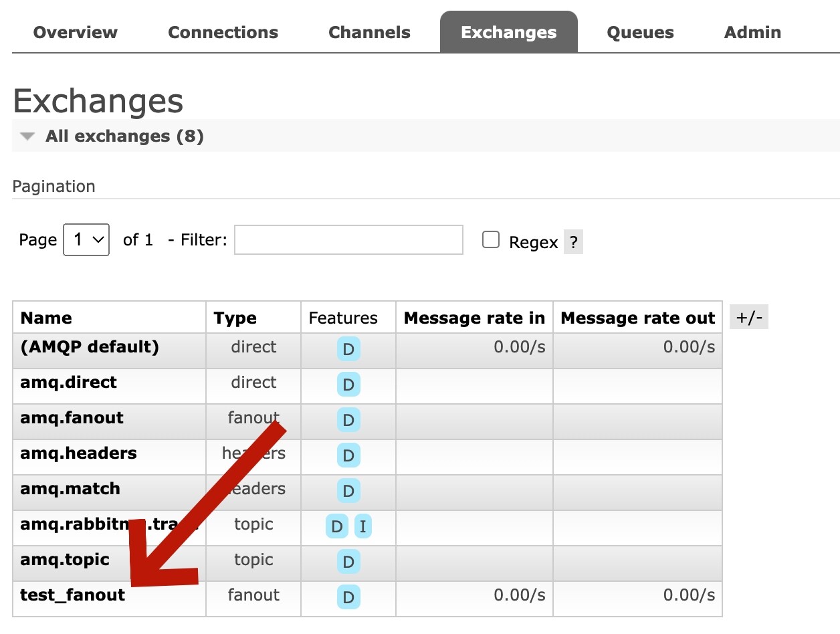Screen dimensions: 840x634
Task: Switch to the Queues tab
Action: click(640, 32)
